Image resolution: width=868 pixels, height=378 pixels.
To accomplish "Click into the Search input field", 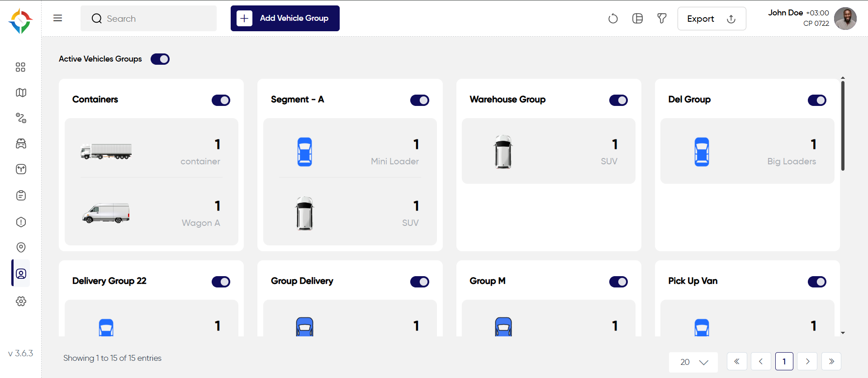I will tap(148, 19).
